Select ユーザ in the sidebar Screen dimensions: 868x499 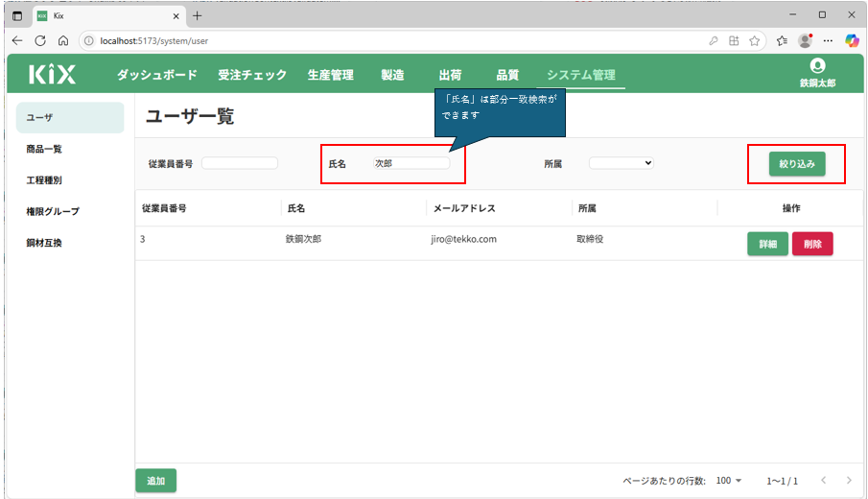70,117
